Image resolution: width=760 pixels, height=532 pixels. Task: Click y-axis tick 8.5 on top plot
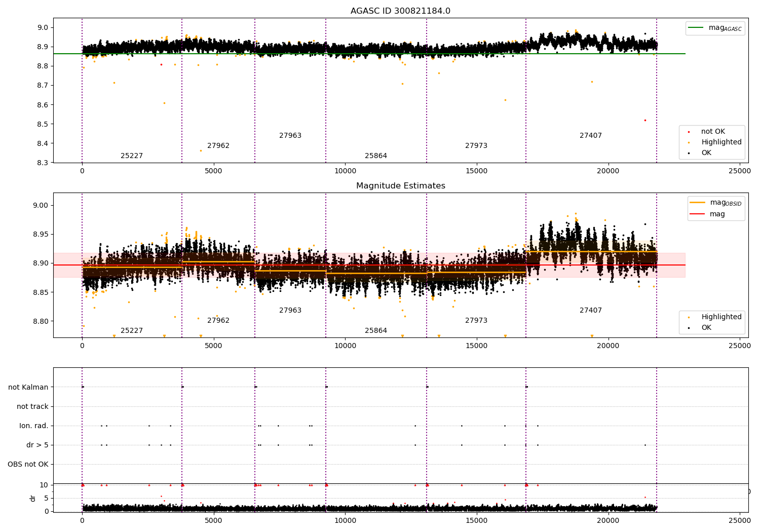44,124
